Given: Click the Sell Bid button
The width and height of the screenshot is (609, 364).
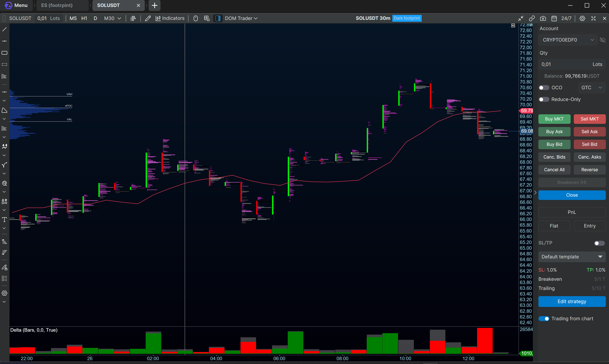Looking at the screenshot, I should point(590,144).
